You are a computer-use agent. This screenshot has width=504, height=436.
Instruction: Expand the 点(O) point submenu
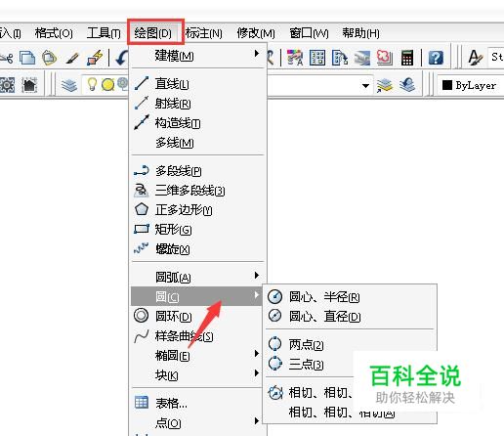tap(197, 423)
